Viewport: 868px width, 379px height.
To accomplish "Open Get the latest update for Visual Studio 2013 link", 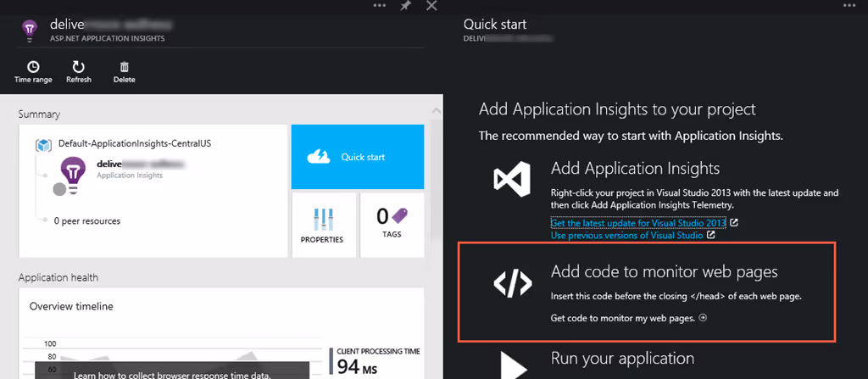I will [638, 223].
